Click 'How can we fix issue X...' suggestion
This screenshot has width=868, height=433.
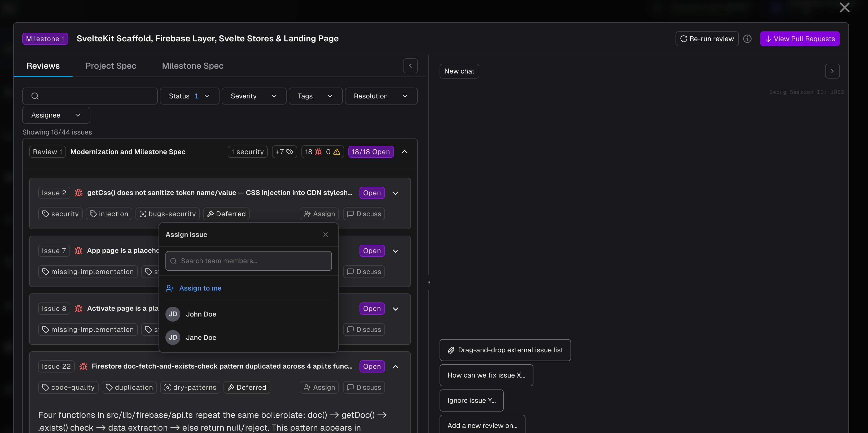[486, 375]
